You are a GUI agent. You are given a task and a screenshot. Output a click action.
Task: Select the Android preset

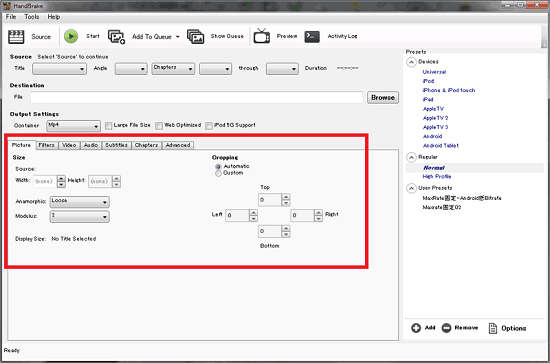click(x=432, y=136)
